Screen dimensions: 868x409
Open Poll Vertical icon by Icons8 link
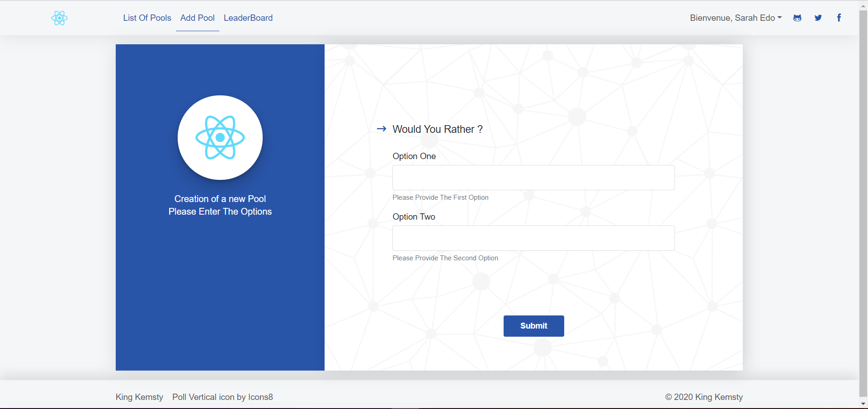click(222, 397)
